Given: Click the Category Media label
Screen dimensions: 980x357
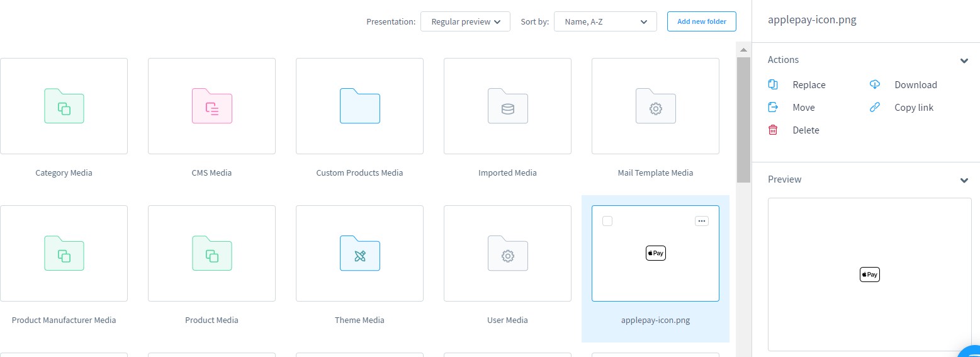Looking at the screenshot, I should click(x=64, y=173).
